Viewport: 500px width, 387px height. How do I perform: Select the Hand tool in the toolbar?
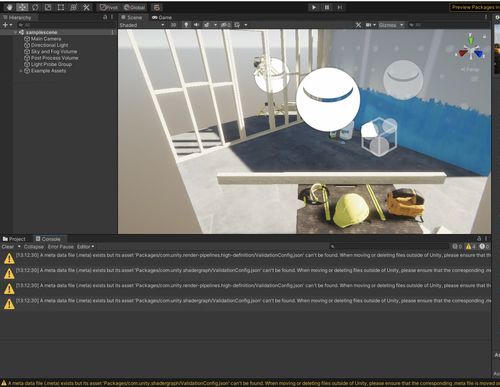tap(9, 7)
